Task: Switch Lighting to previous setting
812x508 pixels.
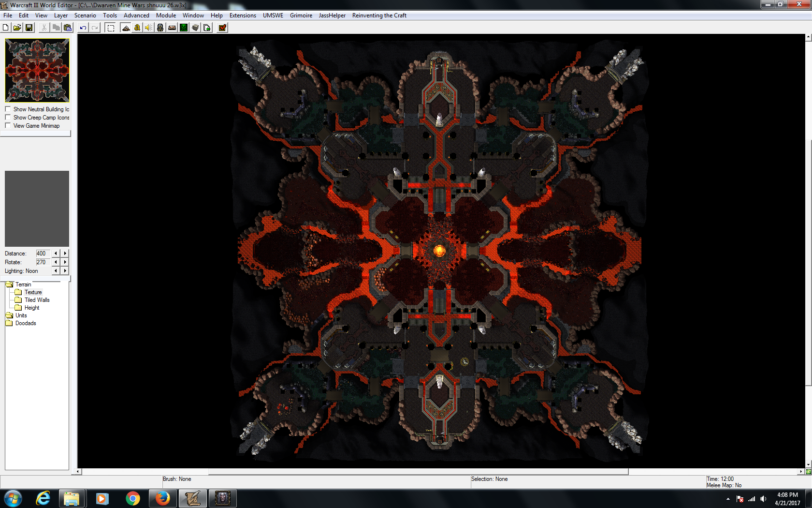Action: coord(56,271)
